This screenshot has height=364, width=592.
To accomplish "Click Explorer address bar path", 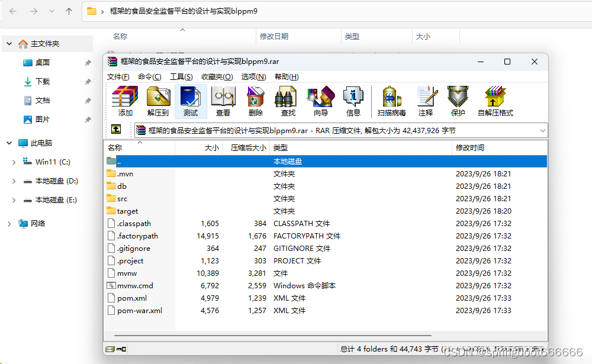I will [x=184, y=11].
